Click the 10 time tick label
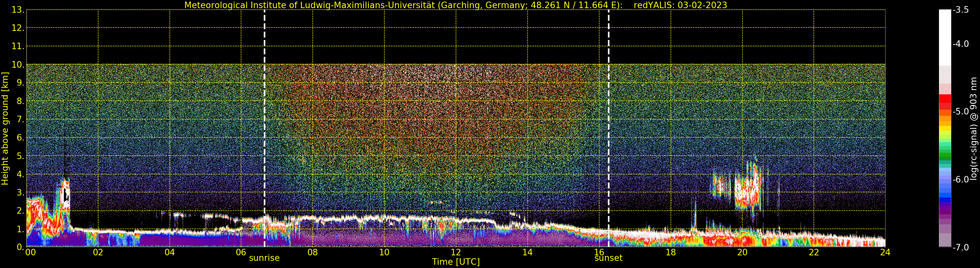This screenshot has width=980, height=268. click(x=384, y=252)
